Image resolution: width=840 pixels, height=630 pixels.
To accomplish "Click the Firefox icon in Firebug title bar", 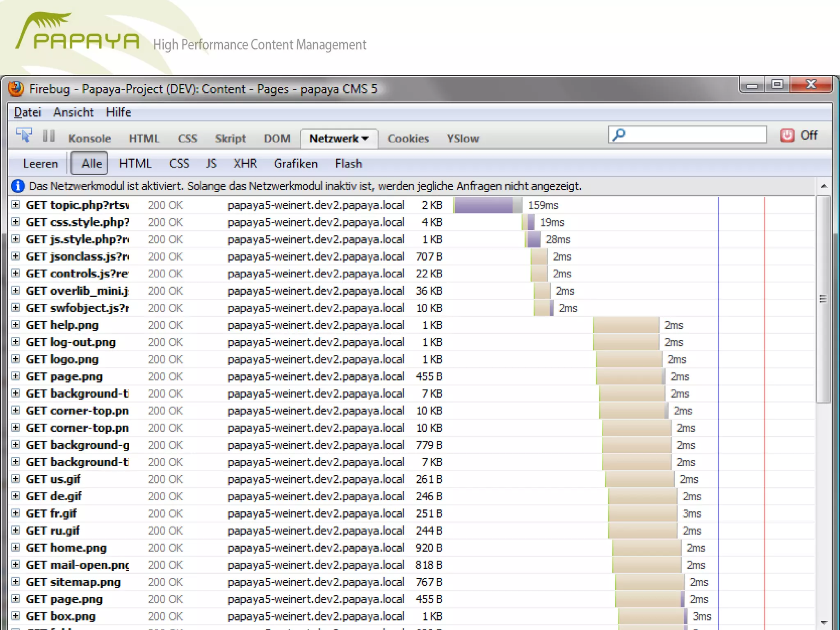I will click(16, 89).
